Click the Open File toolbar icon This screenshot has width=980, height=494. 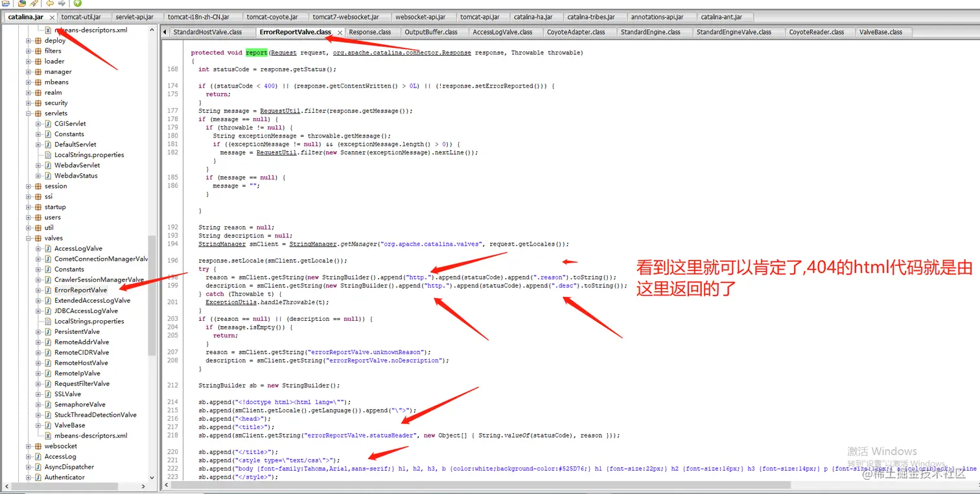(5, 4)
